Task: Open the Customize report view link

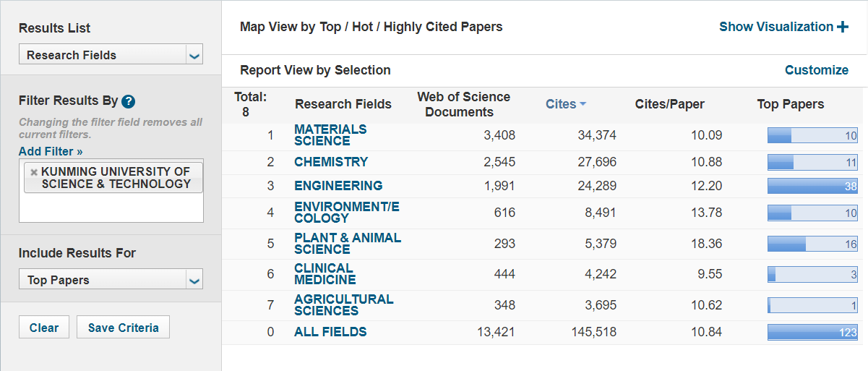Action: (x=817, y=70)
